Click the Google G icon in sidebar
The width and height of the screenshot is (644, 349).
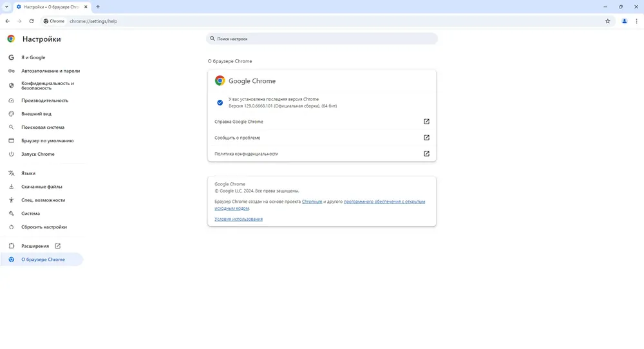pos(11,57)
